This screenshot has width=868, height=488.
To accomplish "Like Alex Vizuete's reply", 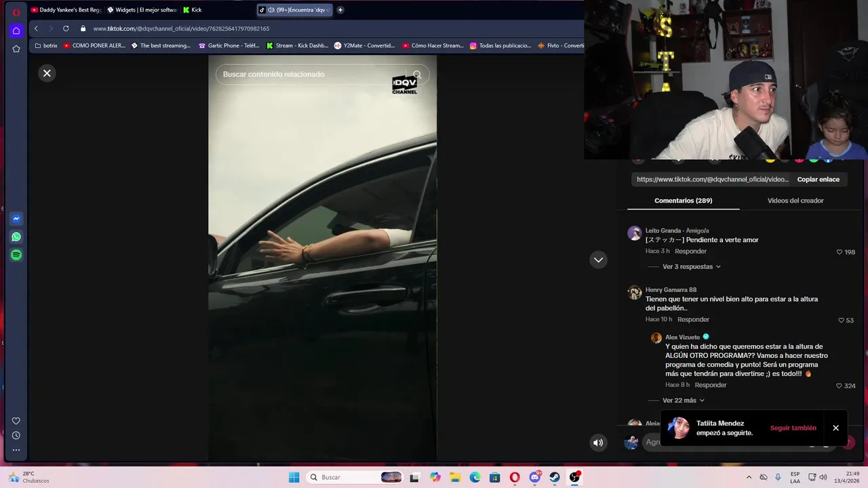I will pyautogui.click(x=839, y=386).
